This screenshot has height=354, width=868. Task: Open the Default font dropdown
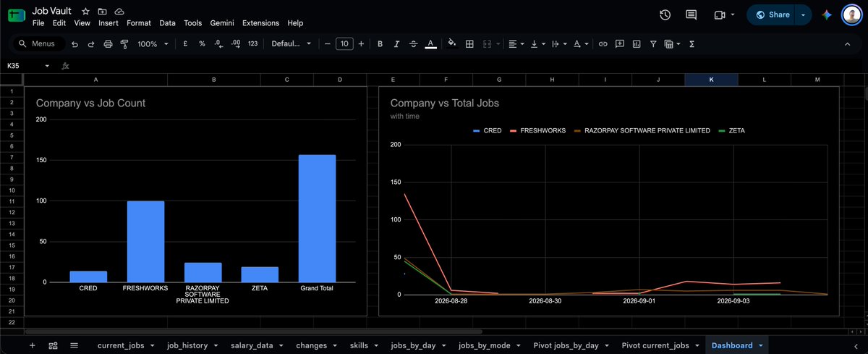(292, 44)
